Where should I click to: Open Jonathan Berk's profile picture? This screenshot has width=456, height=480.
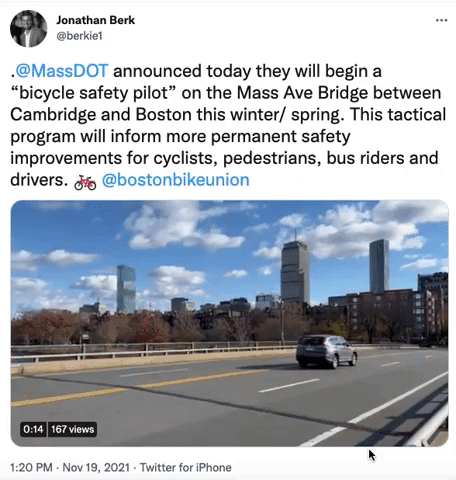point(29,29)
